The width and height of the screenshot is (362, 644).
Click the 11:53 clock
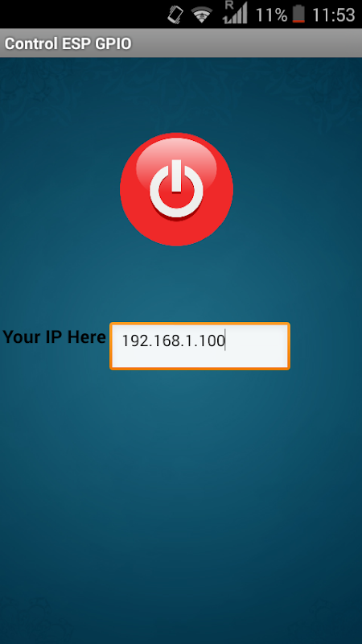tap(333, 14)
